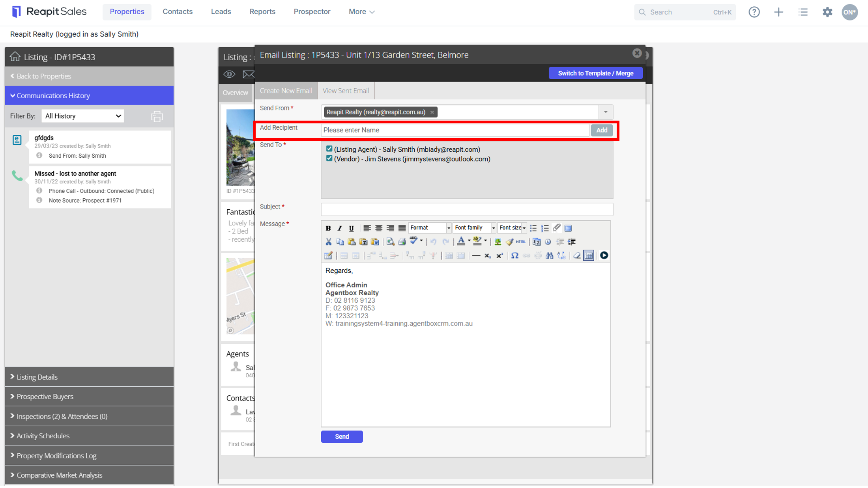Paste from Word icon
The height and width of the screenshot is (488, 868).
pyautogui.click(x=375, y=242)
